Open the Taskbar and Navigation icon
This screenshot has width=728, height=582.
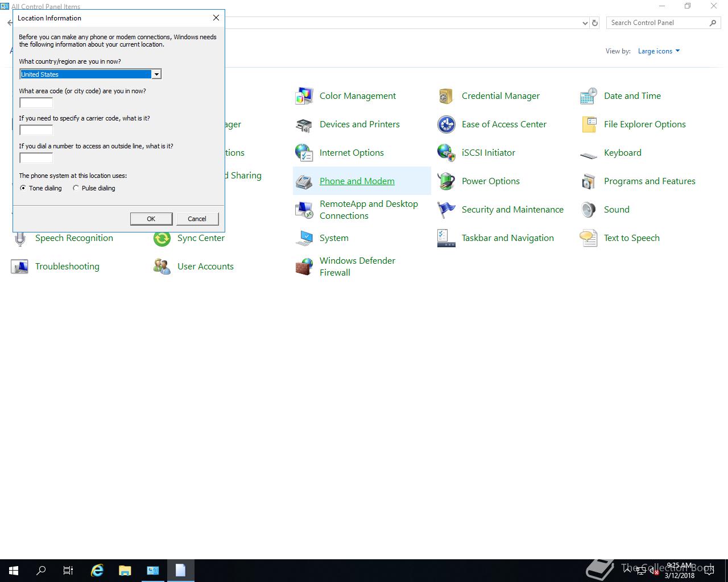click(446, 238)
